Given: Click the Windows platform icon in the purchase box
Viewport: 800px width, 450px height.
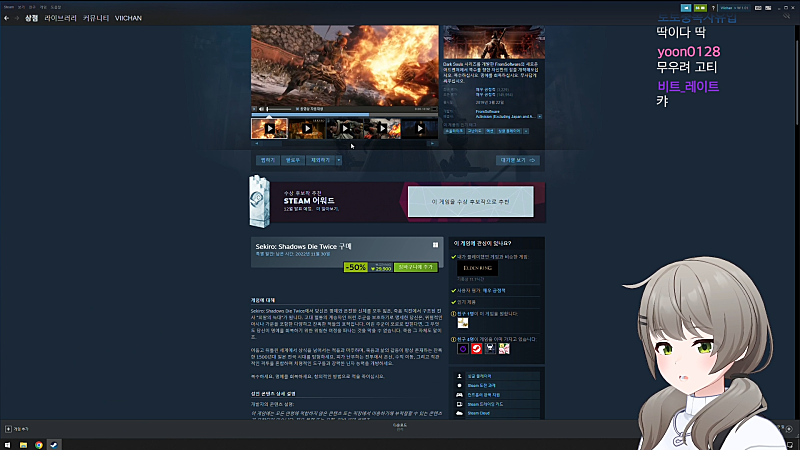Looking at the screenshot, I should click(435, 245).
